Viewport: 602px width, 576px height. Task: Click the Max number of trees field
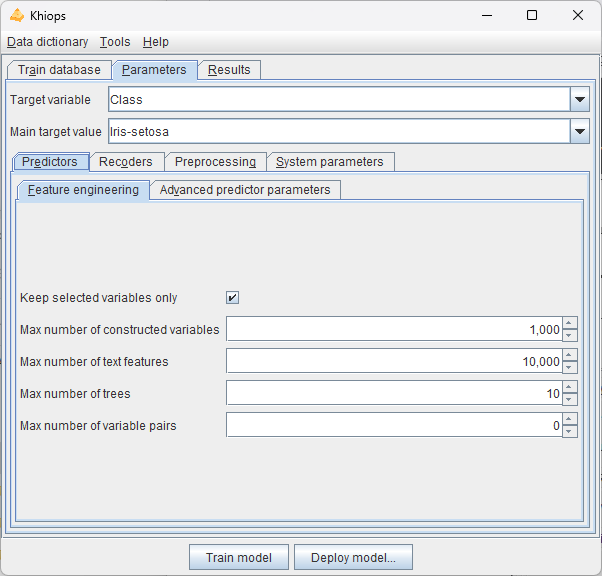click(394, 393)
